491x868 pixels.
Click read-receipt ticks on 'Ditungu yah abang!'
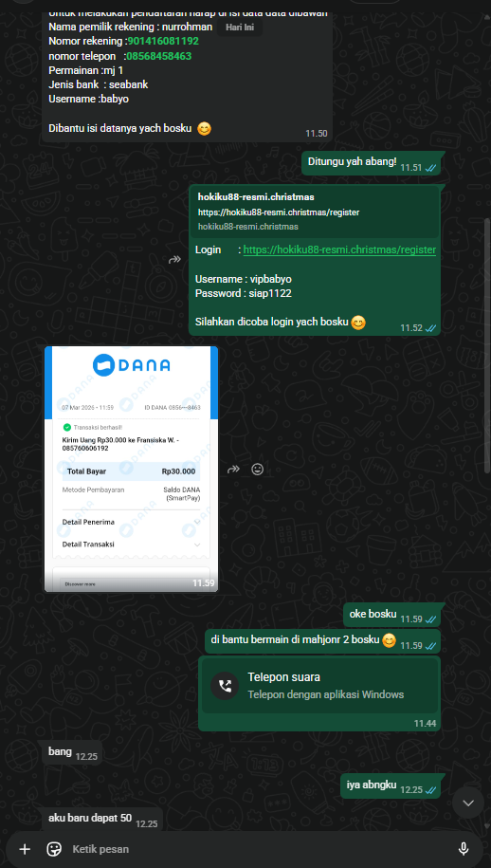pos(430,167)
